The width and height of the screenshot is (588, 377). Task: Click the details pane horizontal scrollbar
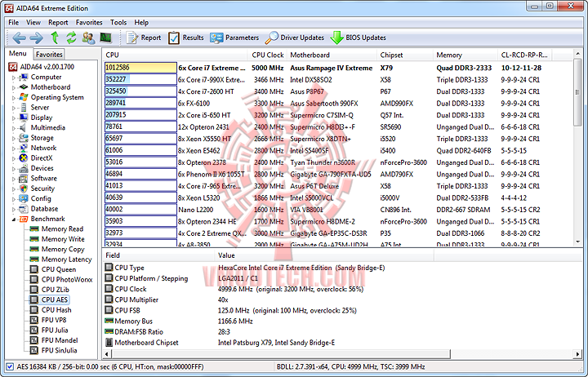click(x=342, y=354)
